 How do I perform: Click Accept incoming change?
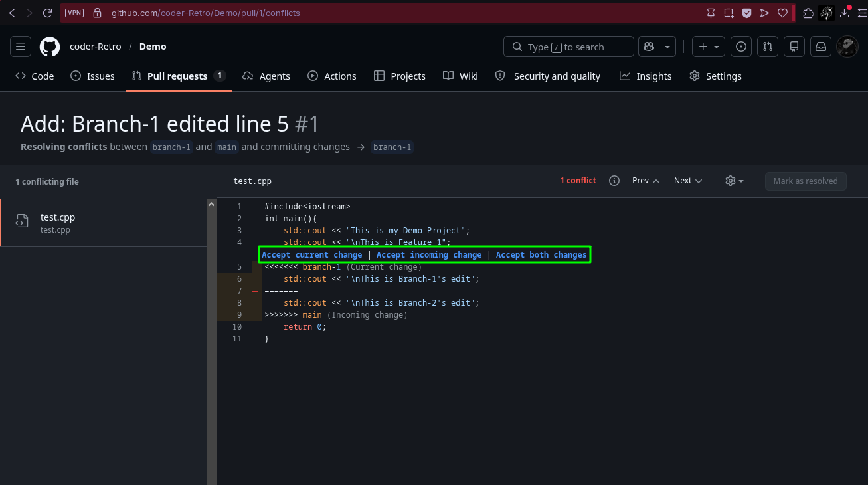tap(429, 255)
